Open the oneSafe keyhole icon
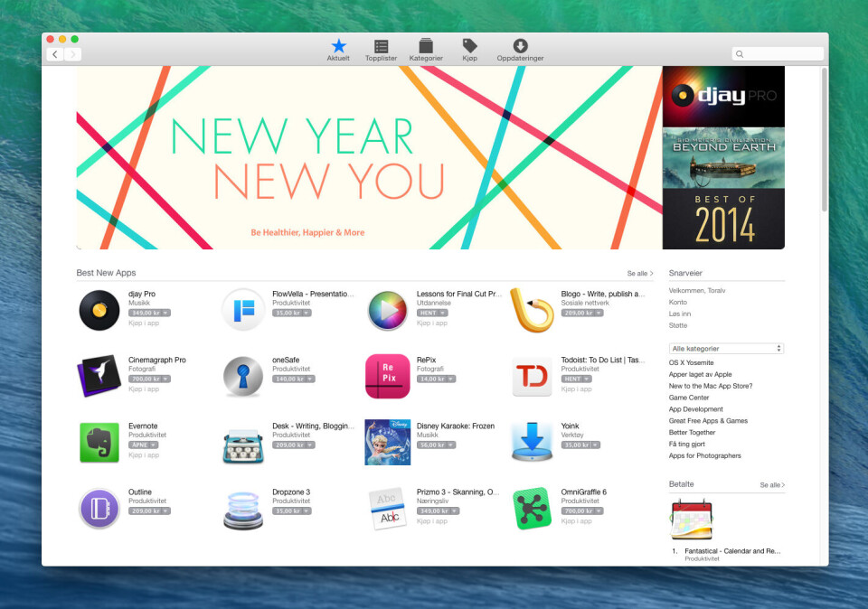The width and height of the screenshot is (868, 609). tap(243, 376)
